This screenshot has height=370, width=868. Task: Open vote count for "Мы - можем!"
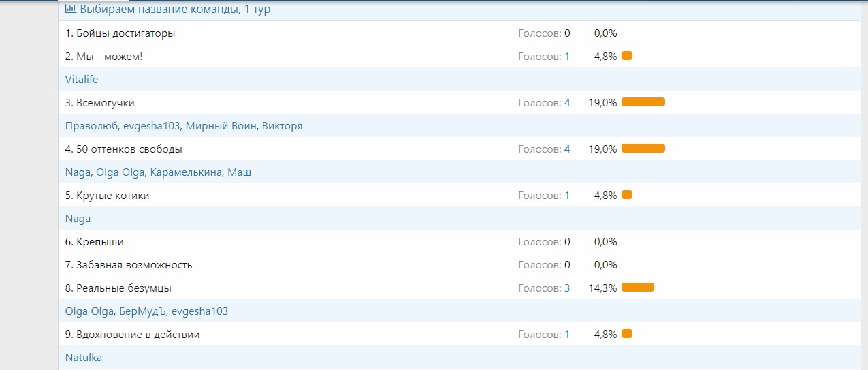[567, 57]
